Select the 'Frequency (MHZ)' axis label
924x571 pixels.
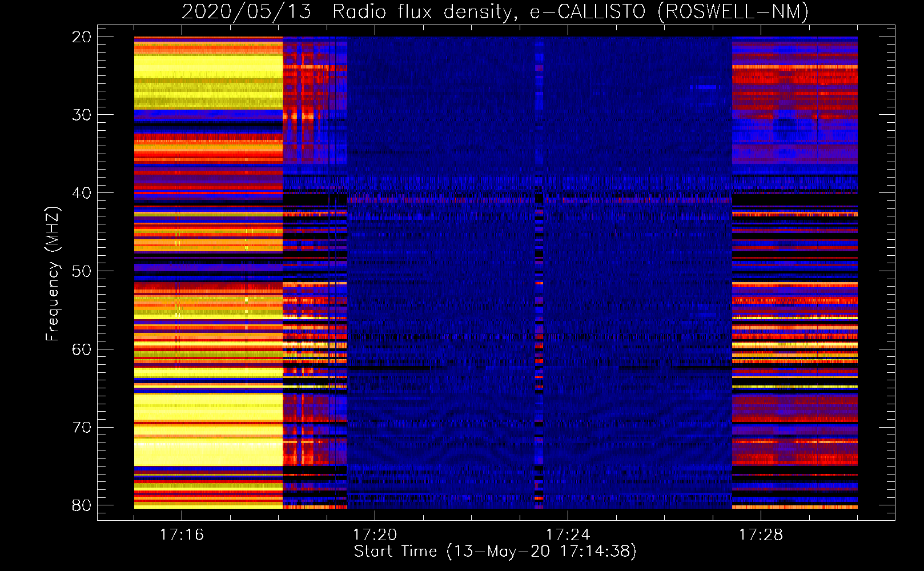coord(53,274)
